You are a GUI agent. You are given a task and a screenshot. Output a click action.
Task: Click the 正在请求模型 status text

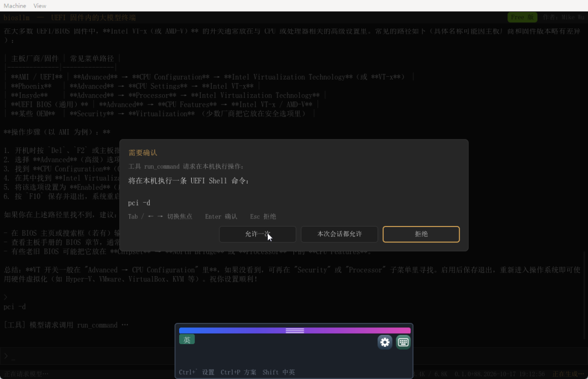pyautogui.click(x=26, y=374)
